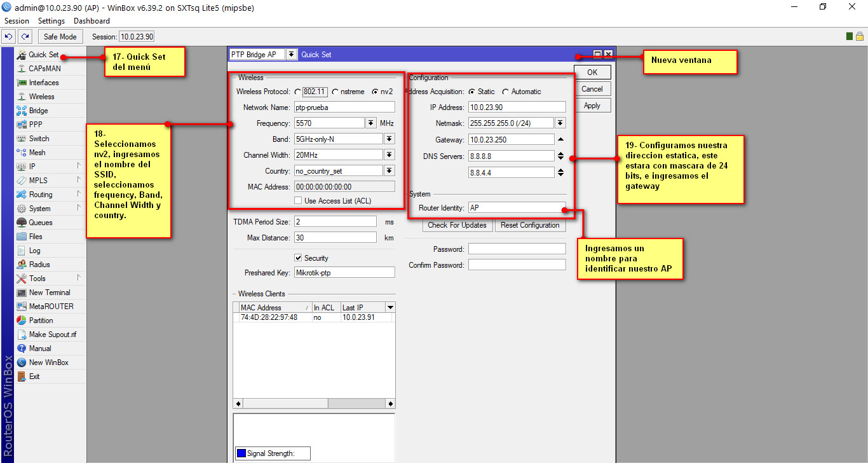Click the blue Signal Strength color swatch

click(x=241, y=453)
